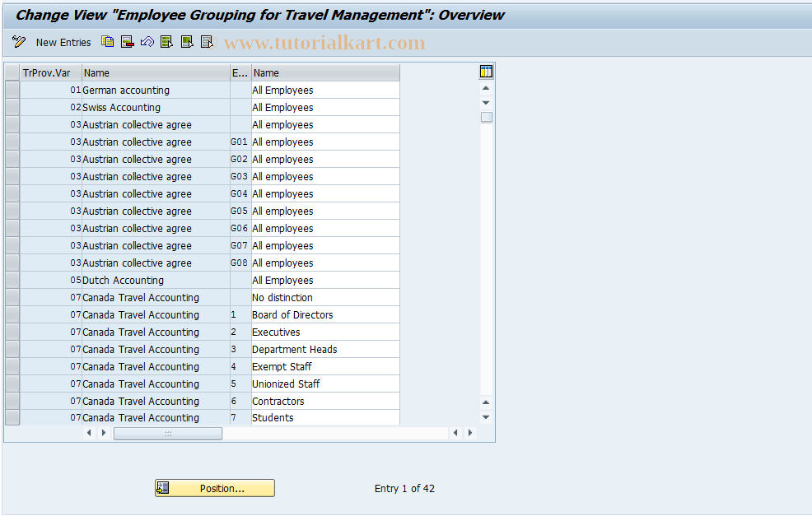The image size is (812, 516).
Task: Click the first Name column header
Action: (156, 73)
